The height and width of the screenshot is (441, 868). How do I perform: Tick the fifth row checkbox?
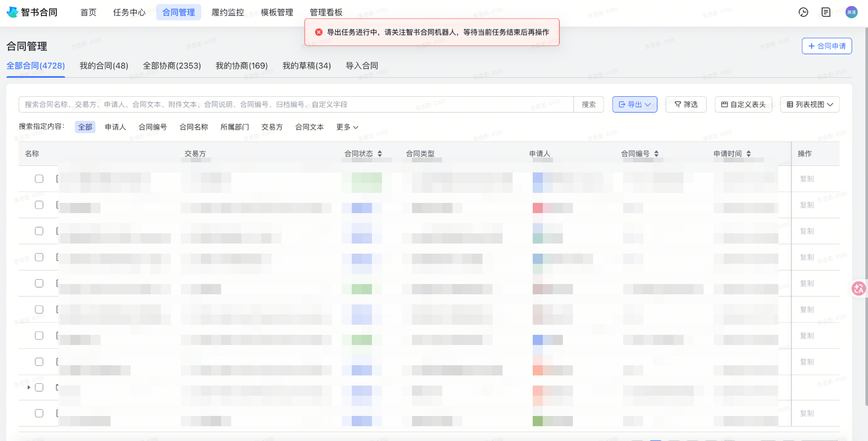(x=39, y=284)
